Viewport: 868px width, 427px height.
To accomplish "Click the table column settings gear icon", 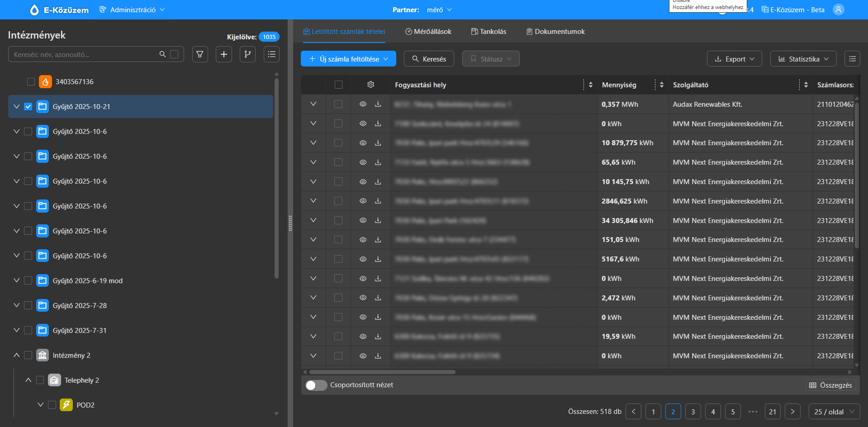I will tap(370, 85).
